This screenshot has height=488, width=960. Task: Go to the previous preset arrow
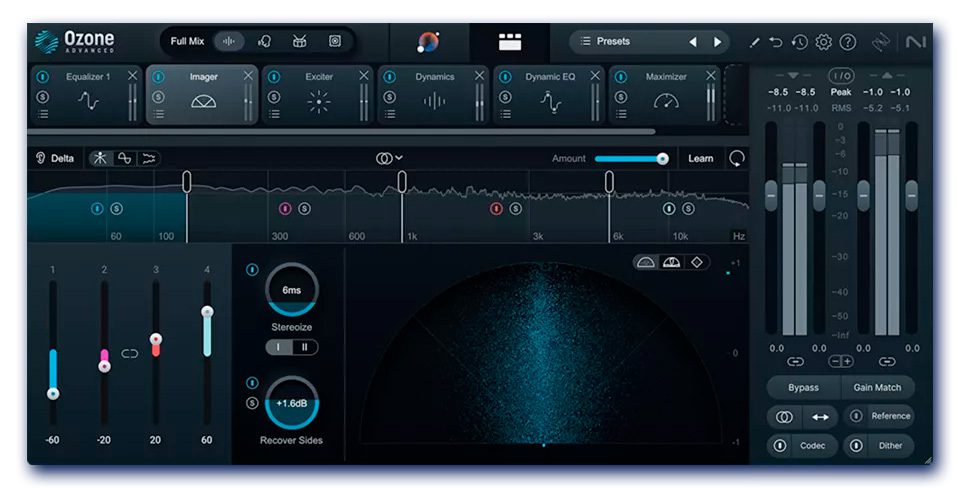[692, 42]
